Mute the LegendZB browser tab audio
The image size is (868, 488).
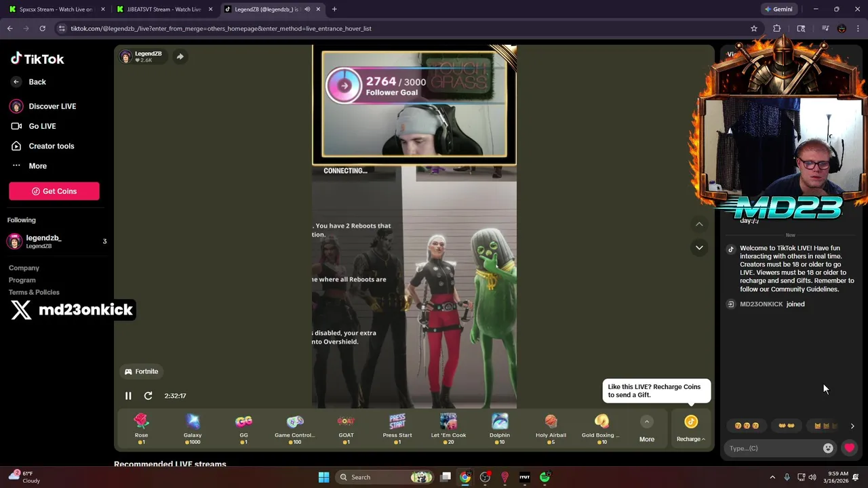[307, 9]
